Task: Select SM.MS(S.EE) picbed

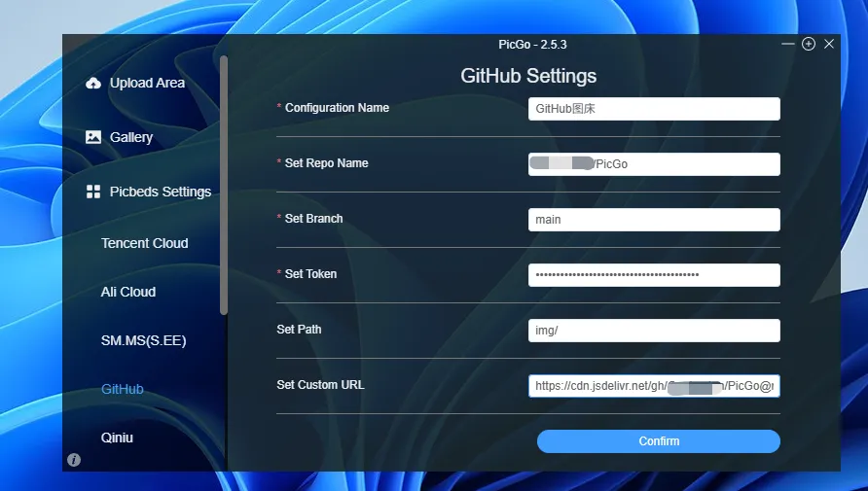Action: click(143, 340)
